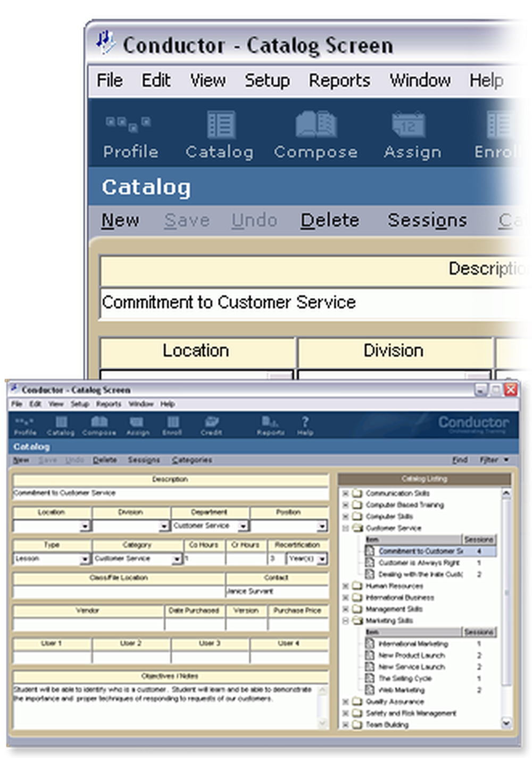Click the Quality Assurance folder icon
The width and height of the screenshot is (532, 758).
tap(358, 702)
